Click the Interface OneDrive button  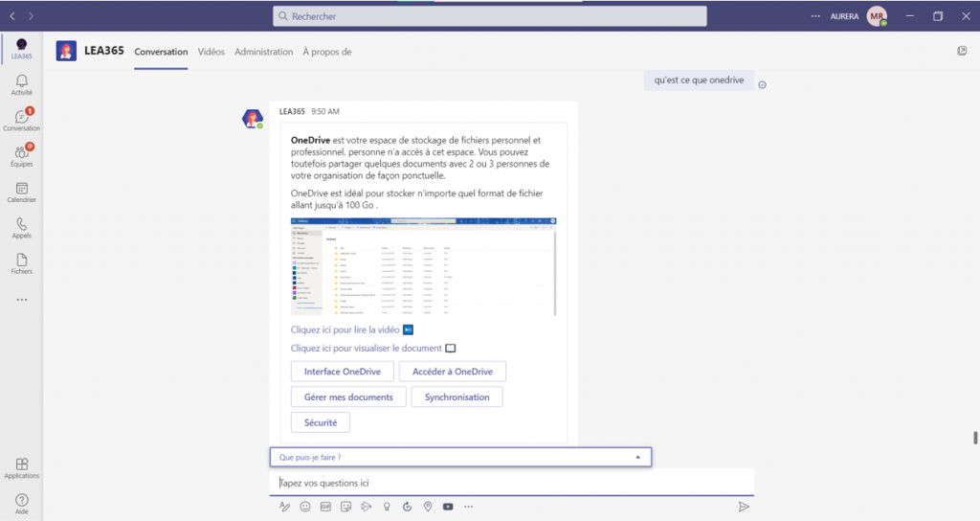pyautogui.click(x=343, y=372)
